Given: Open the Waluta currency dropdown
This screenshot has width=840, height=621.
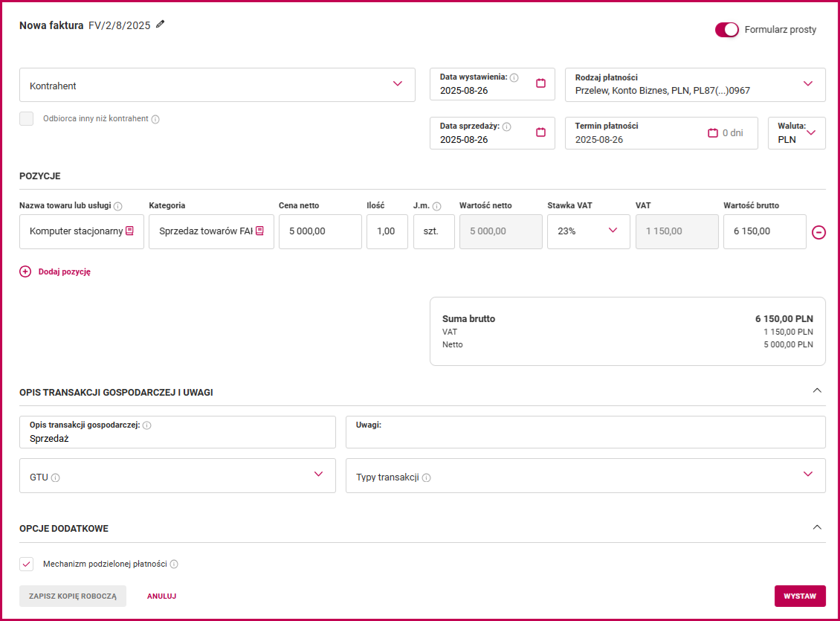Looking at the screenshot, I should (797, 133).
